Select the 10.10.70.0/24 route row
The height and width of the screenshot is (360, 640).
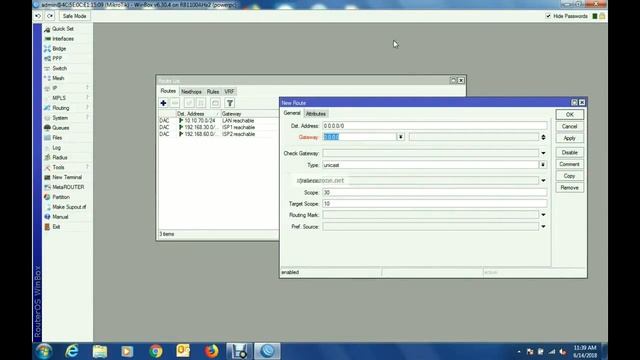pos(218,121)
